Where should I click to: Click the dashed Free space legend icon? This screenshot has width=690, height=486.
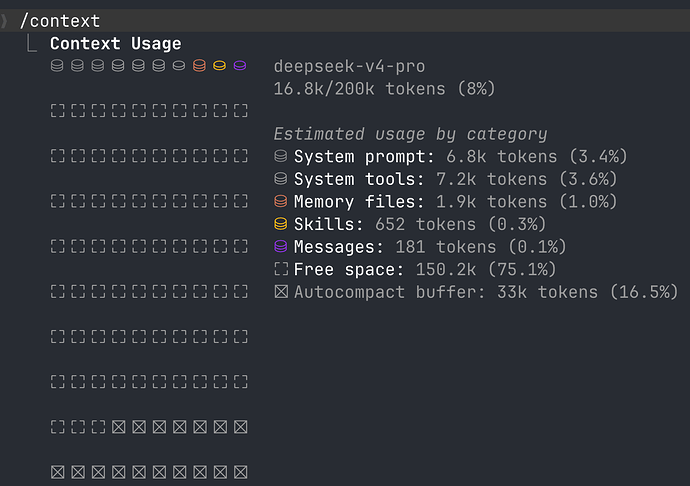281,269
